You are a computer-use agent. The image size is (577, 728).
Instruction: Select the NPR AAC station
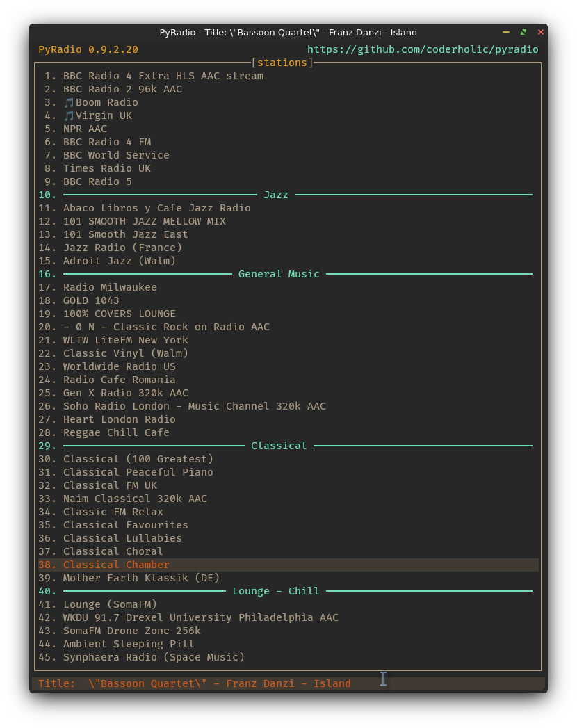click(x=86, y=129)
